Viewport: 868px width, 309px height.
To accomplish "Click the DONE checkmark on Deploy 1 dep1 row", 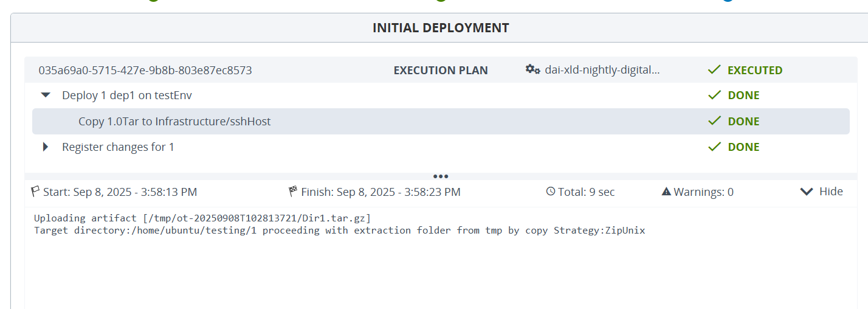I will 714,95.
